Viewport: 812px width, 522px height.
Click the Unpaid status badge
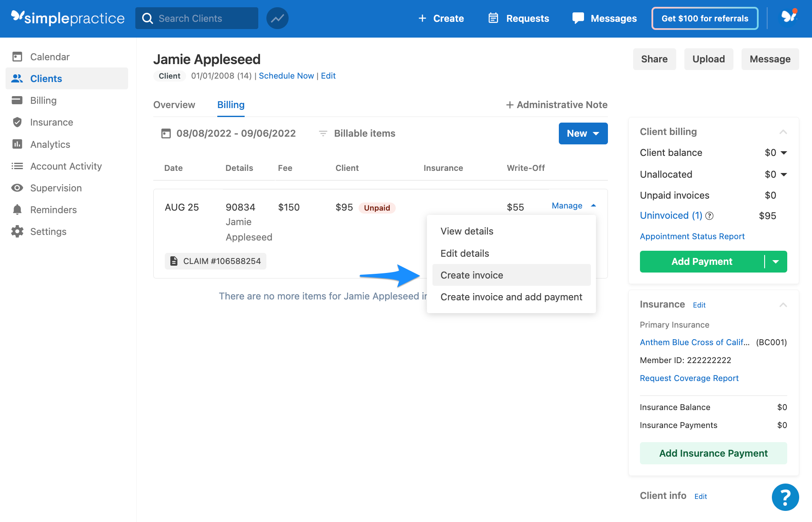pos(377,208)
